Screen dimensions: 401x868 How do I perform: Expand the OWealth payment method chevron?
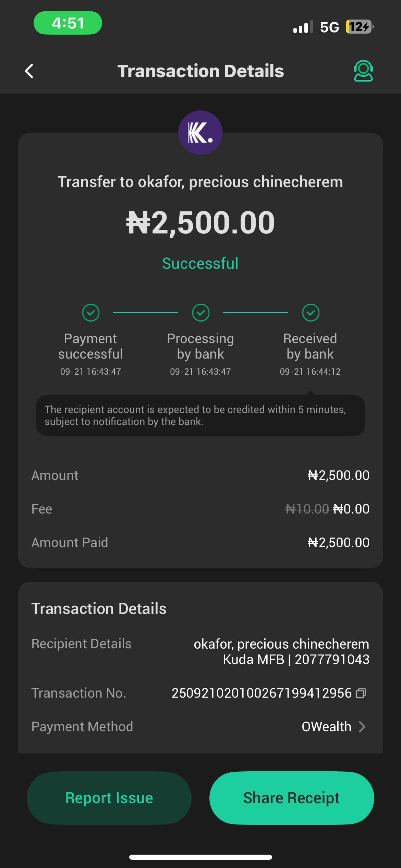coord(362,727)
